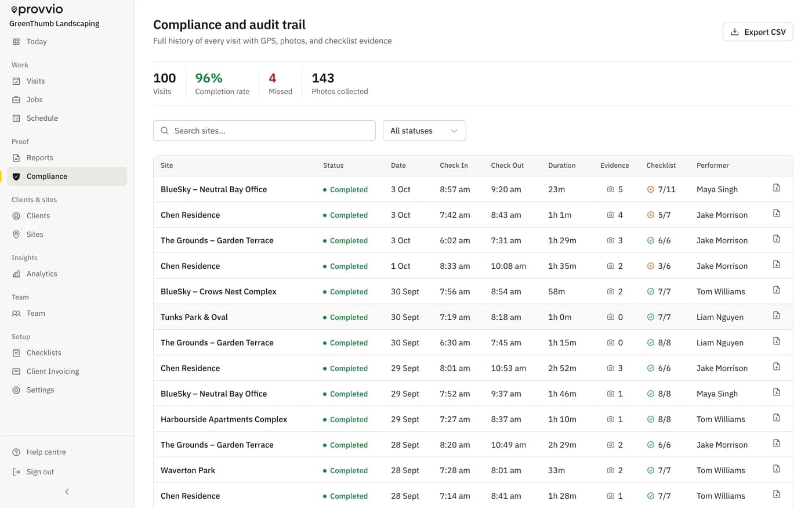Click the Client Invoicing icon
The height and width of the screenshot is (508, 812).
click(x=16, y=372)
